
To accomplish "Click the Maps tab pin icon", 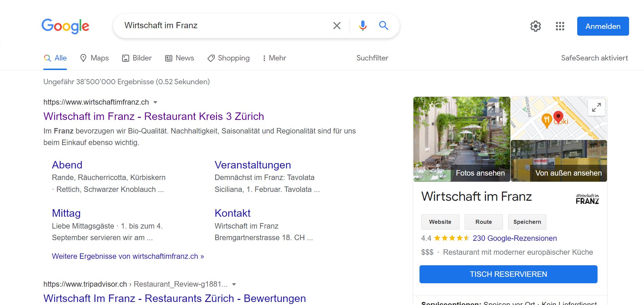I will [x=83, y=58].
